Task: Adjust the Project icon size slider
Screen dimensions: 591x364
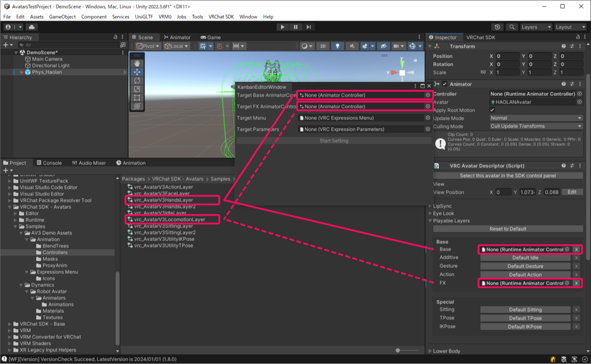Action: tap(398, 350)
